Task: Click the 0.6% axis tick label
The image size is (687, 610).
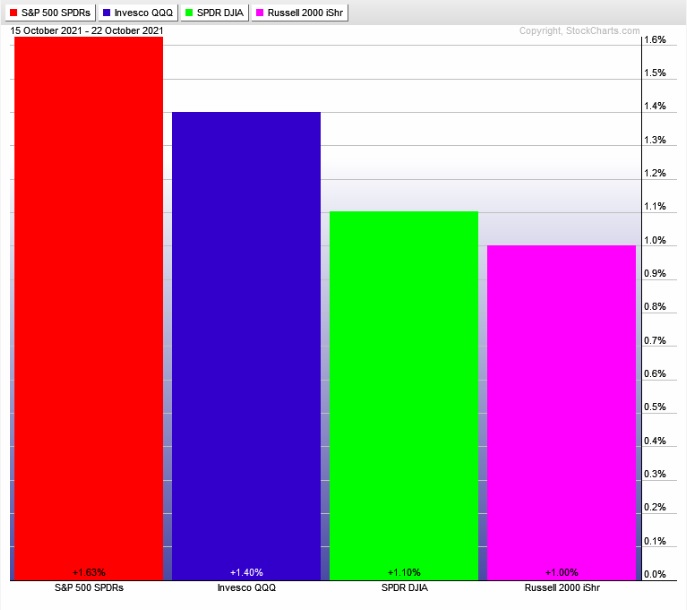Action: (x=655, y=374)
